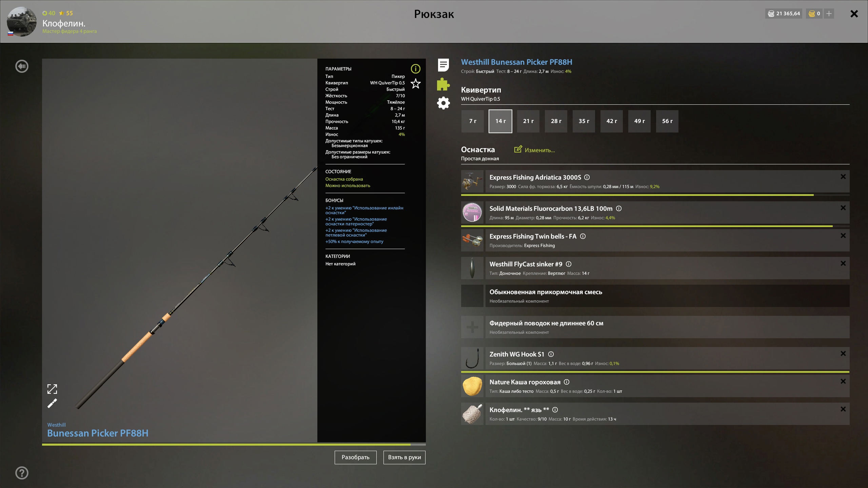Click the star rating 55 indicator
Viewport: 868px width, 488px height.
tap(66, 13)
